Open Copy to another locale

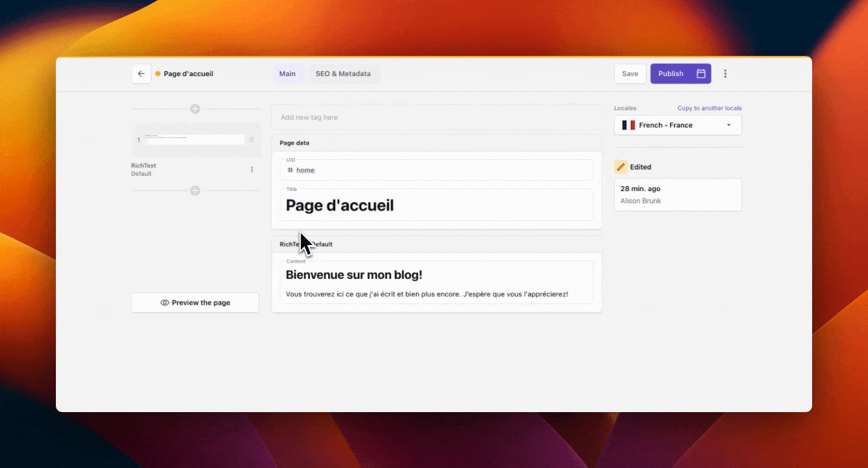click(709, 108)
